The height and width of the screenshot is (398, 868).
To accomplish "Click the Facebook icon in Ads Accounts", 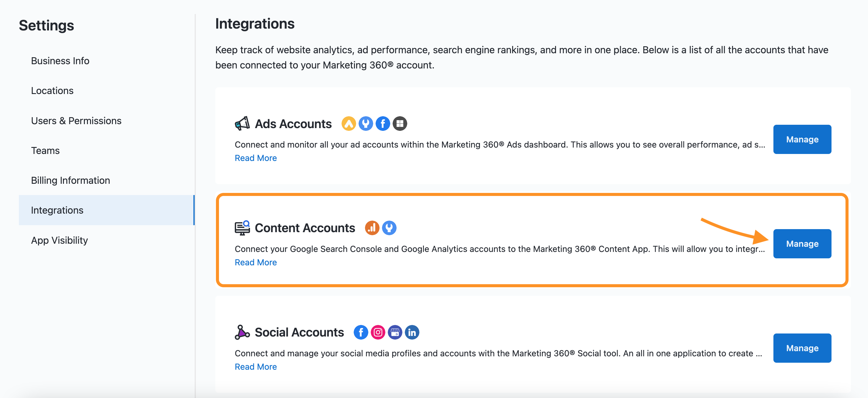I will pos(383,124).
